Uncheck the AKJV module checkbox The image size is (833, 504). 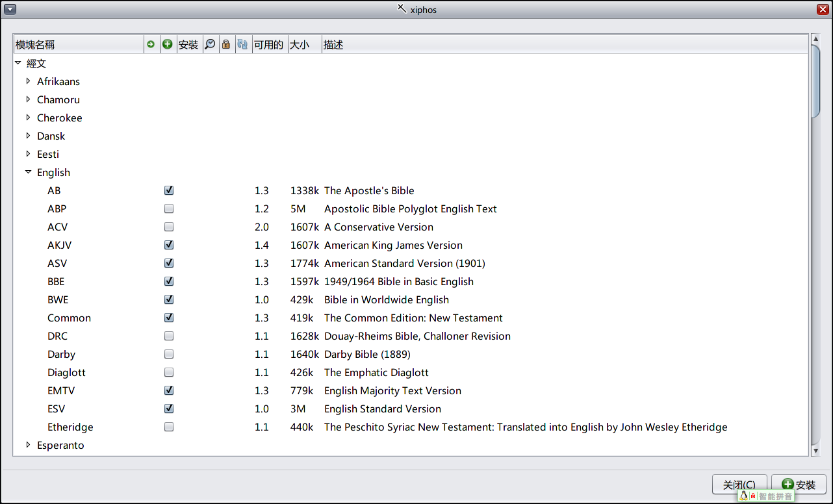[169, 245]
